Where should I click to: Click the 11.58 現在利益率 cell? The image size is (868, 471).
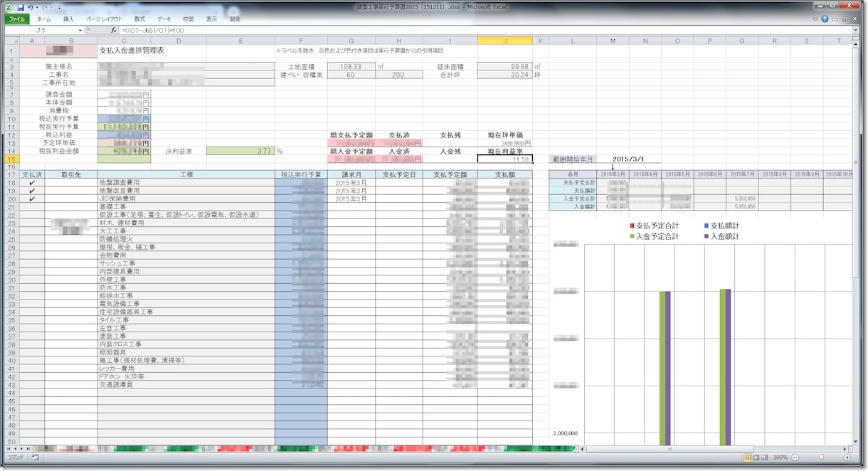coord(504,159)
